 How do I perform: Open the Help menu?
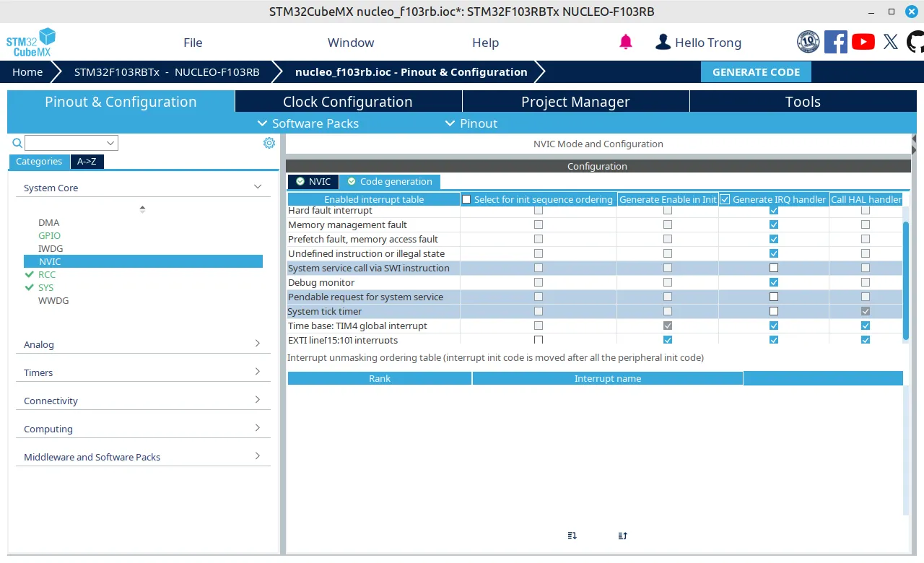(x=485, y=43)
